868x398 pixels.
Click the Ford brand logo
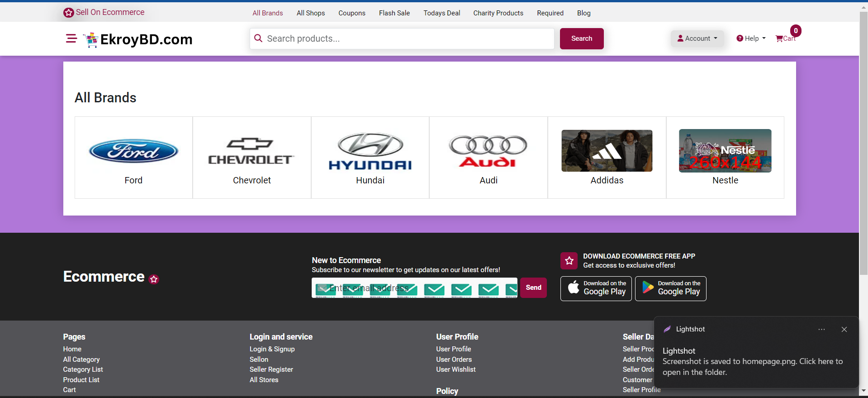point(133,151)
